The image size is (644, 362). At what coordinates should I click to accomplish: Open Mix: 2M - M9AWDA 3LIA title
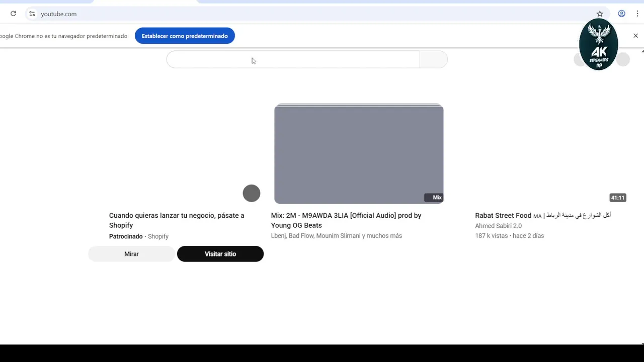point(346,220)
